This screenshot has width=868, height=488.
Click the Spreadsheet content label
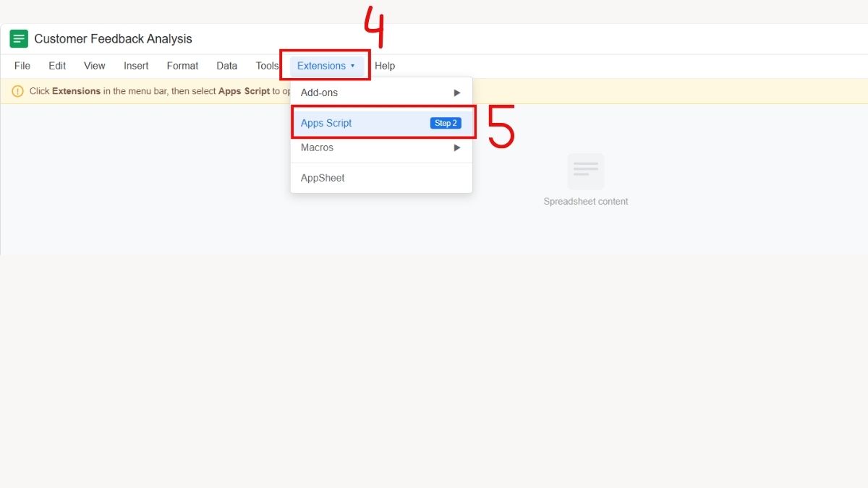click(586, 202)
